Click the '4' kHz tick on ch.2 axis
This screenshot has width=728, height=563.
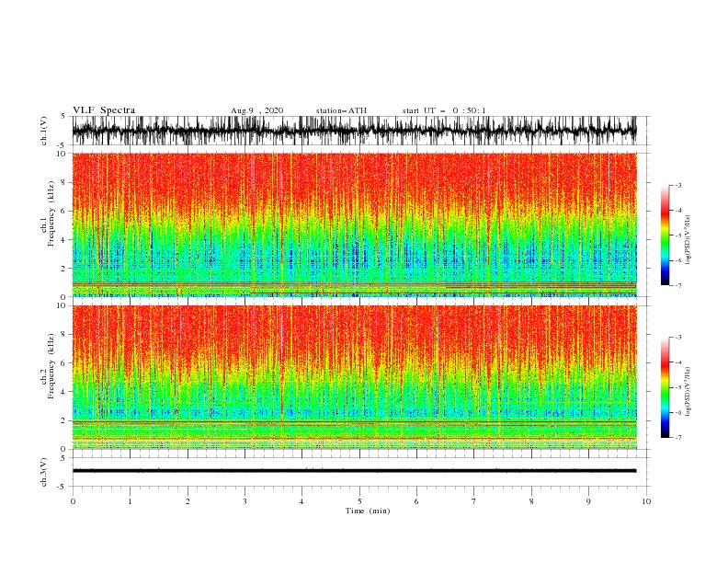click(x=64, y=392)
